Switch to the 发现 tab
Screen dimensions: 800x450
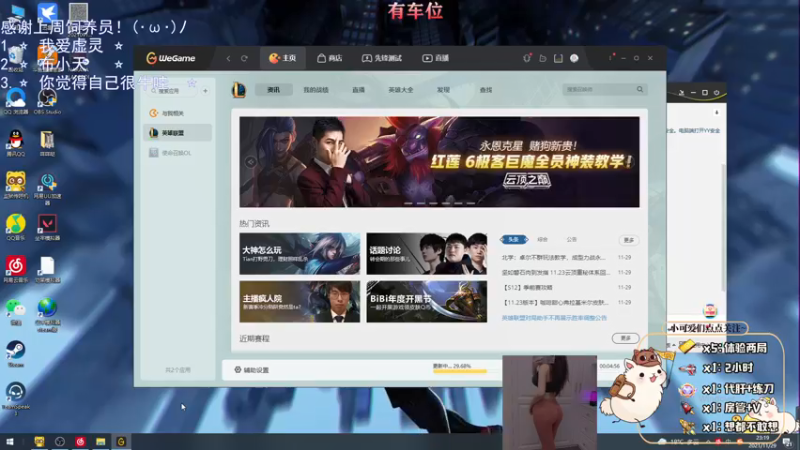[x=443, y=90]
